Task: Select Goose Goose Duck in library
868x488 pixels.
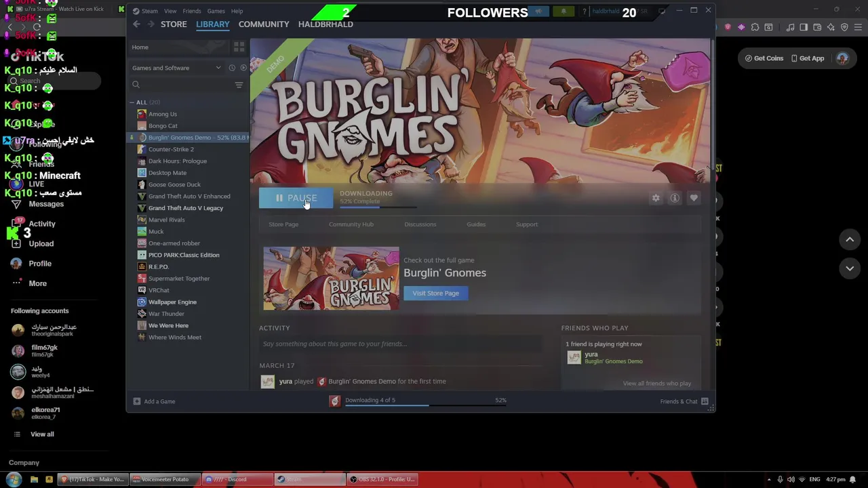Action: coord(174,184)
